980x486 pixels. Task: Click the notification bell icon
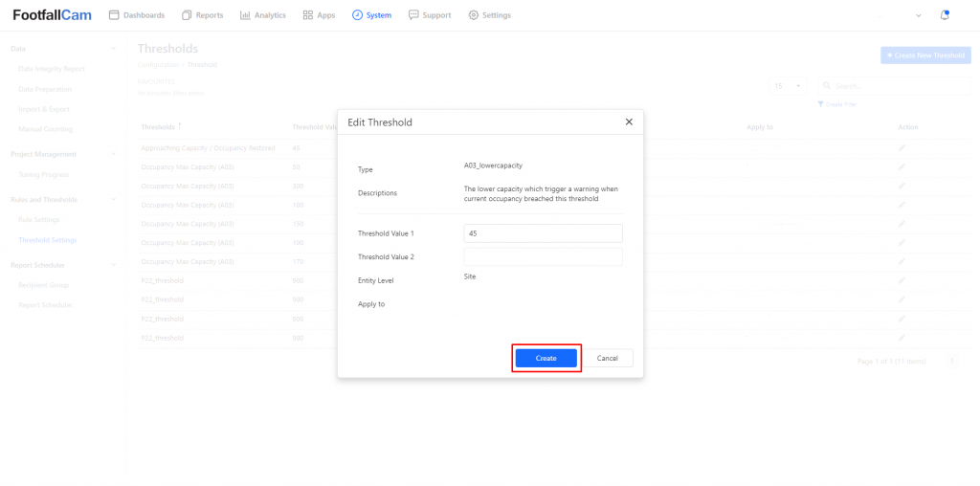945,15
